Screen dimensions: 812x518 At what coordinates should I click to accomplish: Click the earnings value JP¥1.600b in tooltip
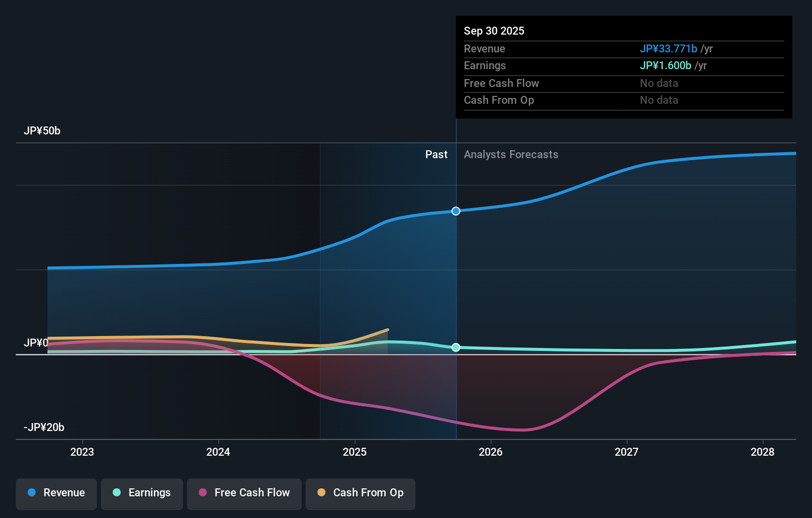coord(666,65)
